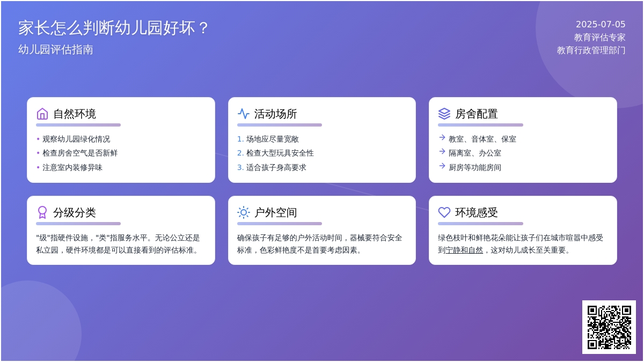644x362 pixels.
Task: Click bullet item 检查房舍空气是否新鲜
Action: (80, 153)
